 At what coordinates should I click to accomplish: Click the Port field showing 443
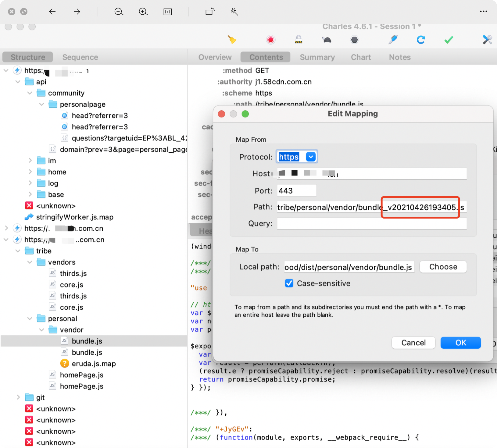[297, 190]
